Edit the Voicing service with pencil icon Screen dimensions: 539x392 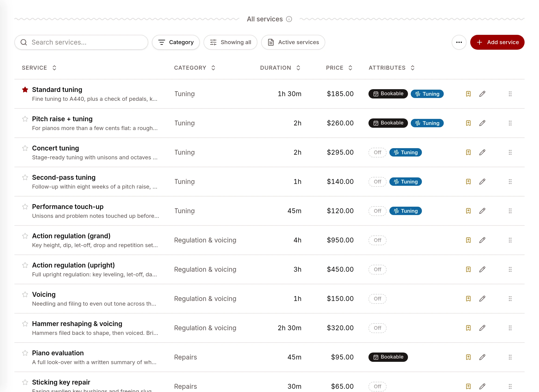482,298
